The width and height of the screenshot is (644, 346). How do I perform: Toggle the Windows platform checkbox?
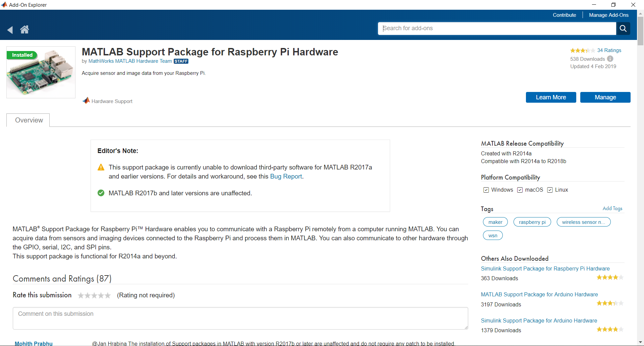[486, 190]
